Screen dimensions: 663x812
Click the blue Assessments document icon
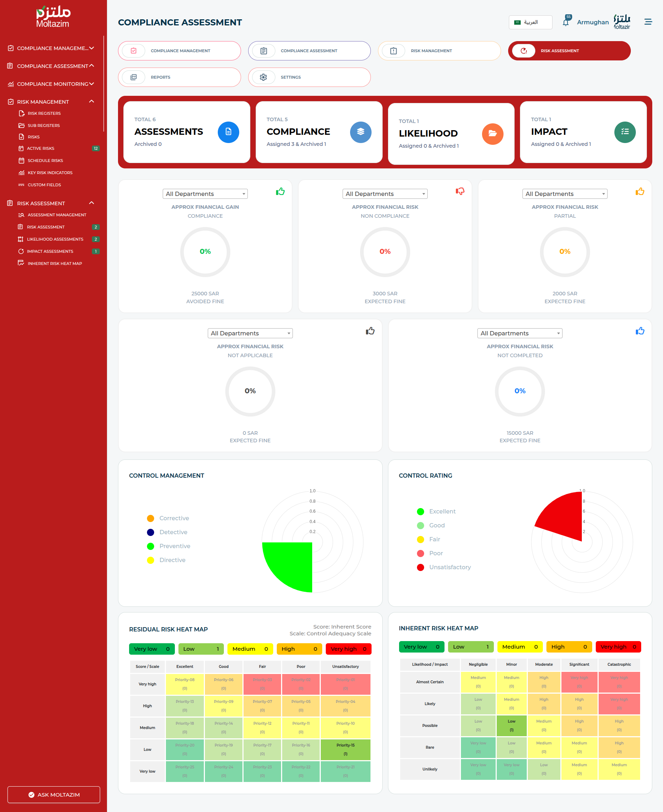(x=228, y=132)
